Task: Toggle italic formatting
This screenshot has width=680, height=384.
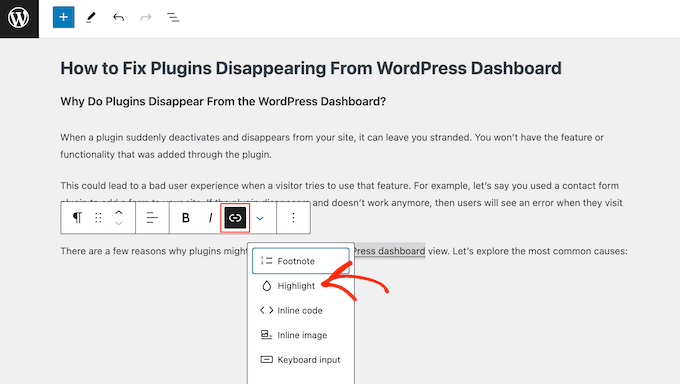Action: 210,217
